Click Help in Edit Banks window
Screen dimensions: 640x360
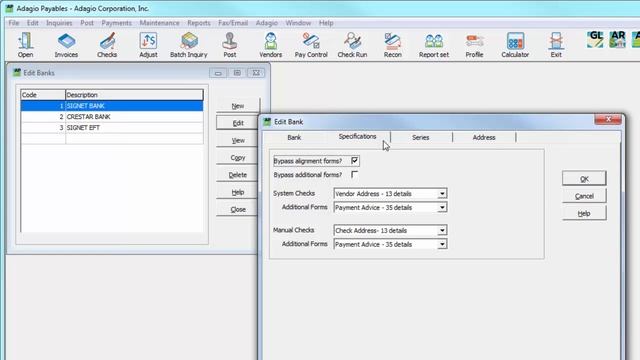(x=238, y=192)
